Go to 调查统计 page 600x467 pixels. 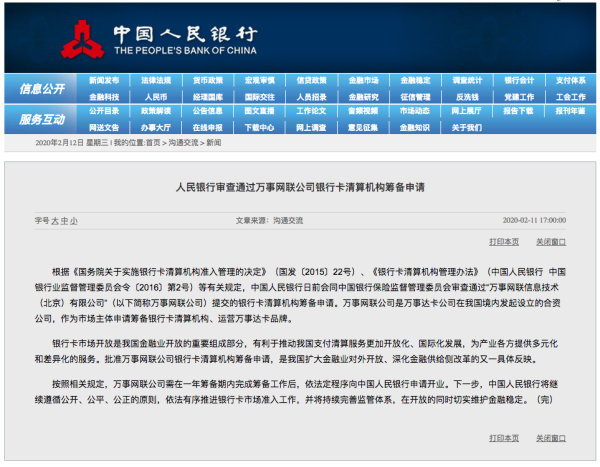coord(467,80)
